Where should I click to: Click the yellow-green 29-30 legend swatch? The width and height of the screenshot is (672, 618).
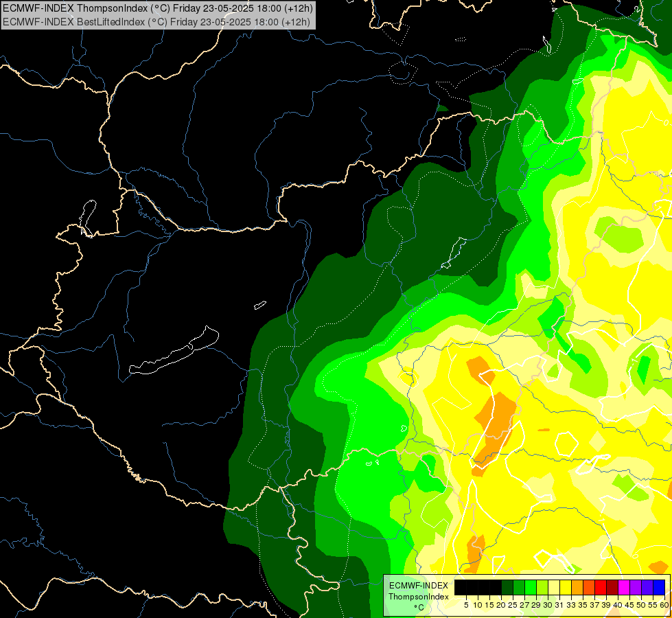coord(542,587)
